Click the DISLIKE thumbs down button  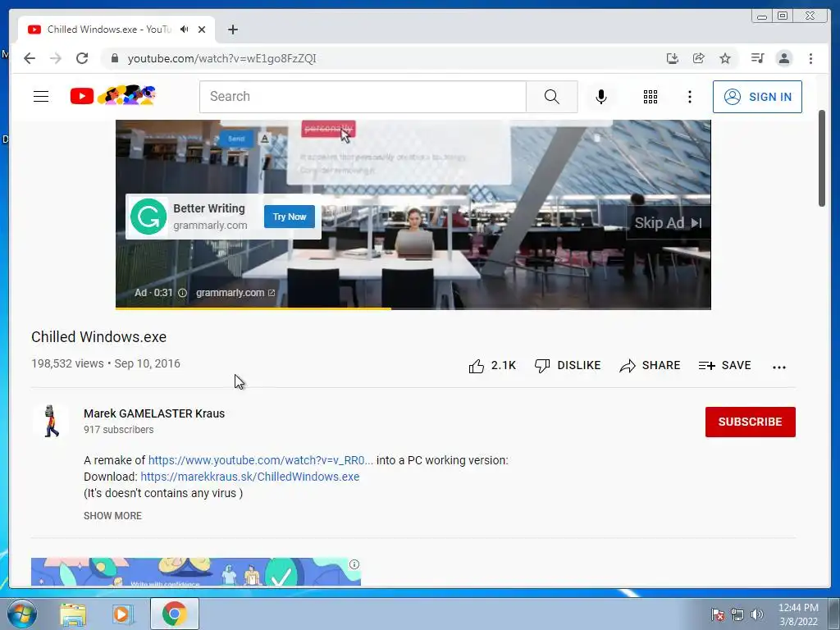tap(568, 365)
